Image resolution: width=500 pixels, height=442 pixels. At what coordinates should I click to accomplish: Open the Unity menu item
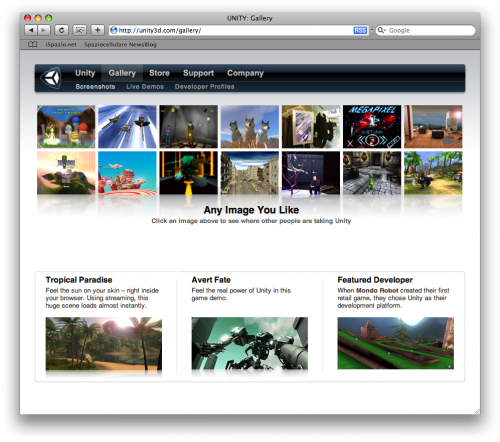pos(85,73)
